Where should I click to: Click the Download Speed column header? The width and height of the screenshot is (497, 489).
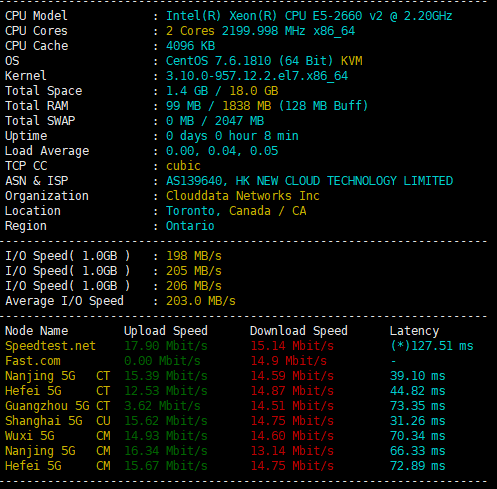tap(299, 331)
